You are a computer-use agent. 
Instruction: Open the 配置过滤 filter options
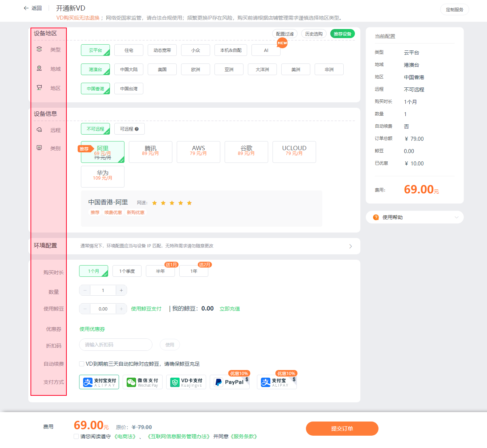pos(285,34)
